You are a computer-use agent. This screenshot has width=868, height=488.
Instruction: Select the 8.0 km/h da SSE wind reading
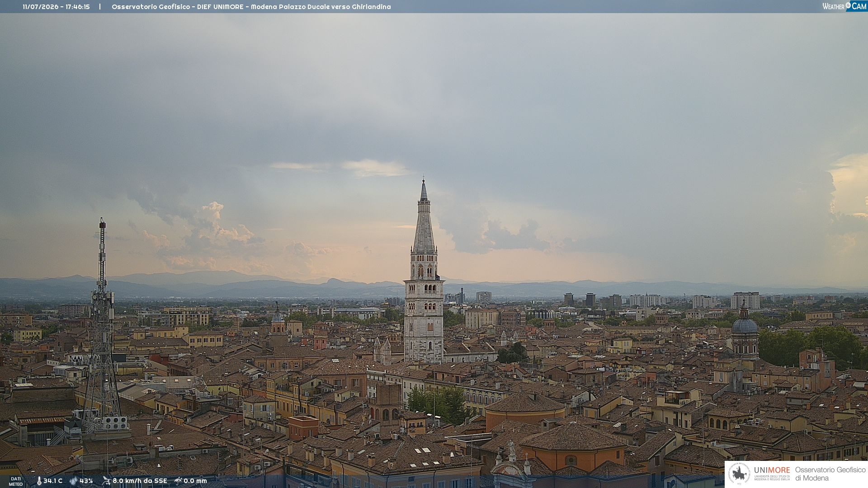click(140, 481)
